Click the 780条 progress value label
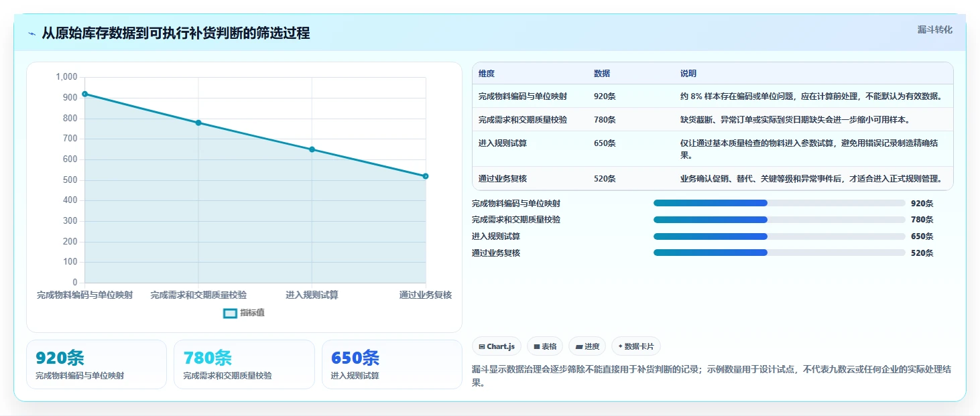The height and width of the screenshot is (416, 980). pyautogui.click(x=922, y=219)
